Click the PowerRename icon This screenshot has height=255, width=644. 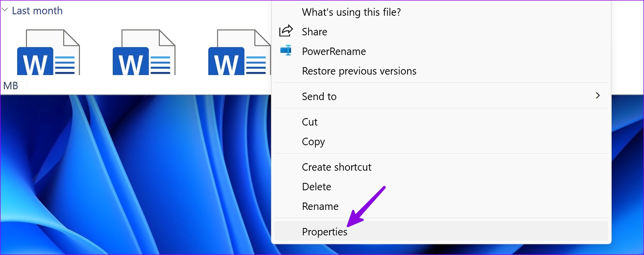[x=286, y=50]
